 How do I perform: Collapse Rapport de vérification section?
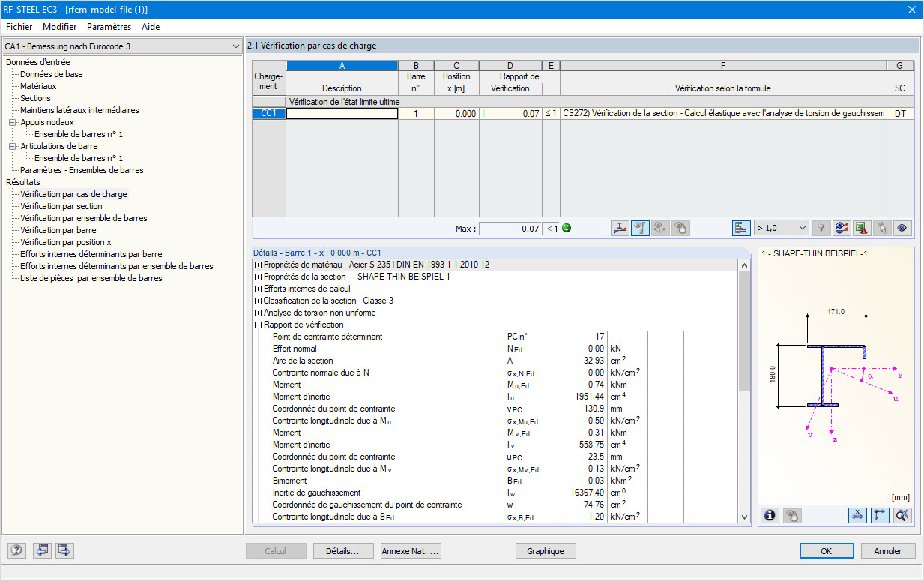259,325
